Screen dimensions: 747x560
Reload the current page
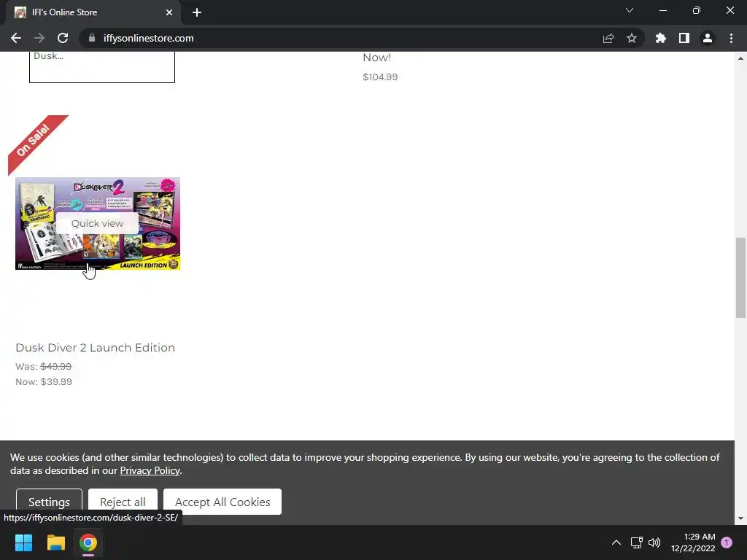click(x=63, y=38)
